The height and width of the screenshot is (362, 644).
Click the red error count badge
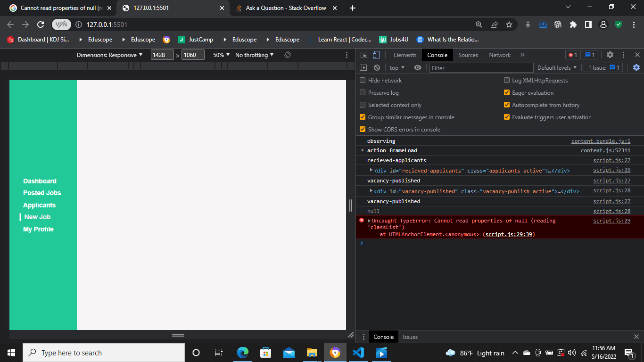(x=573, y=55)
